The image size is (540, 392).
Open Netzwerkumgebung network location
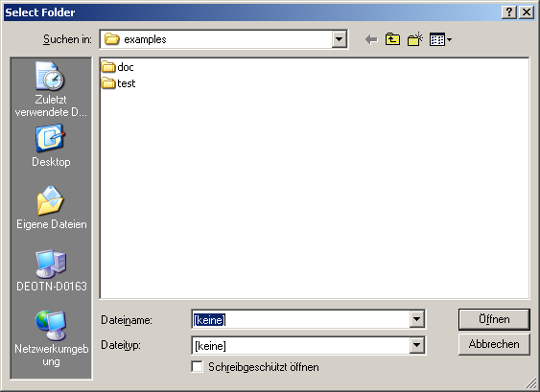point(51,338)
